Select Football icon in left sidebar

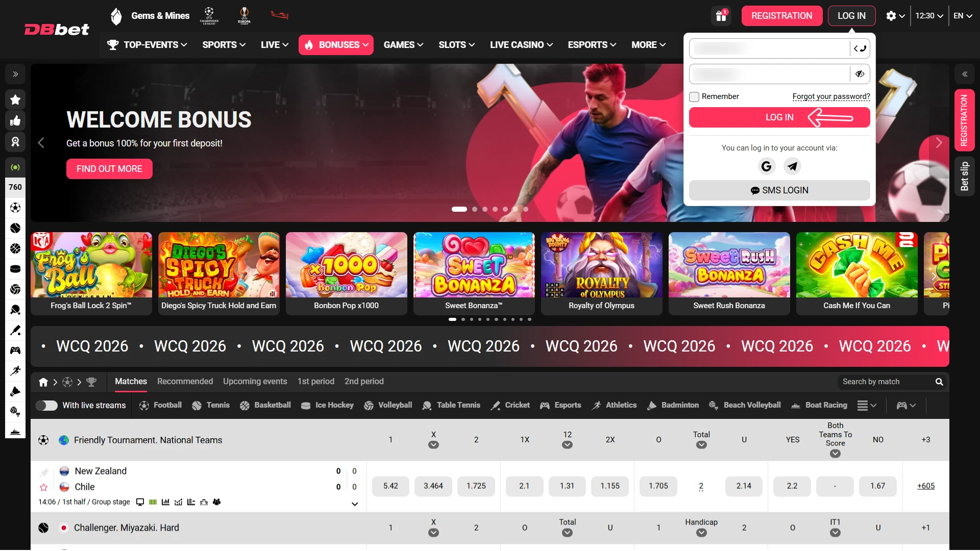(x=15, y=208)
